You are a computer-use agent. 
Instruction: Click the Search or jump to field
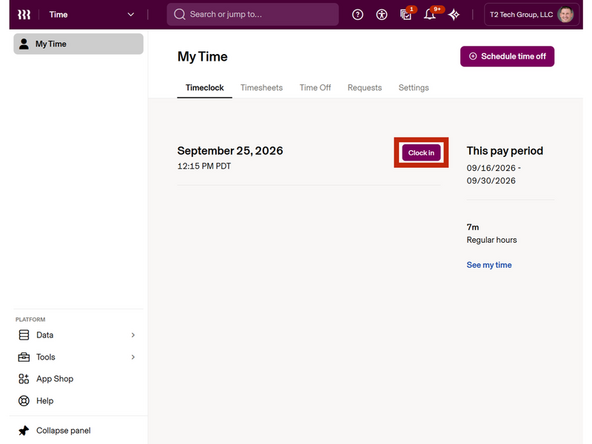[253, 14]
